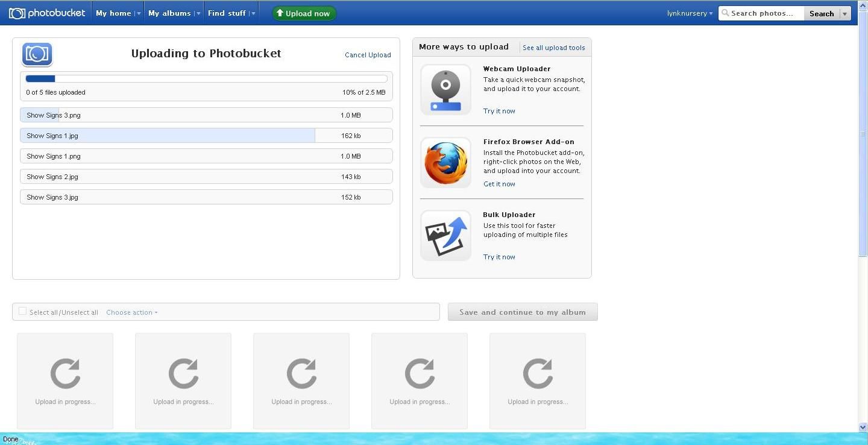Viewport: 868px width, 445px height.
Task: Open the Search options dropdown arrow
Action: point(844,13)
